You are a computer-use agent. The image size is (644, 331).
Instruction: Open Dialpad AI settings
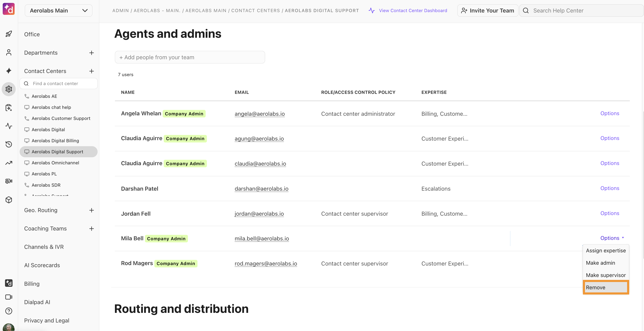click(37, 302)
